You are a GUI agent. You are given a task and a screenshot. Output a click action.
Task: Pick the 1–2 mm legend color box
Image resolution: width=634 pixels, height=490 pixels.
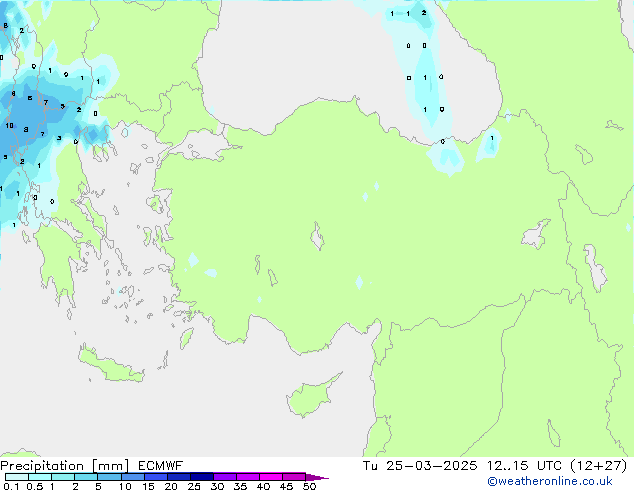(x=63, y=477)
